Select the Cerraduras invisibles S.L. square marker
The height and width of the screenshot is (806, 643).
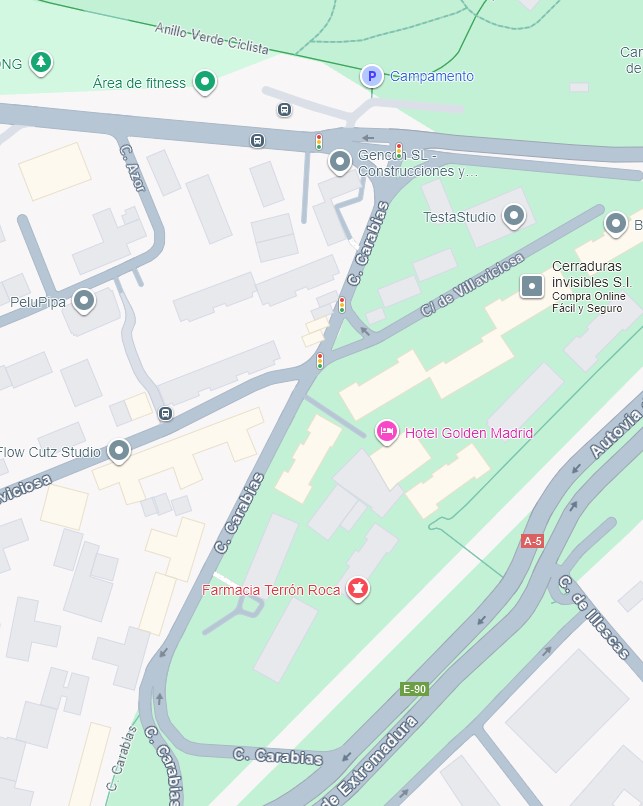[x=532, y=286]
